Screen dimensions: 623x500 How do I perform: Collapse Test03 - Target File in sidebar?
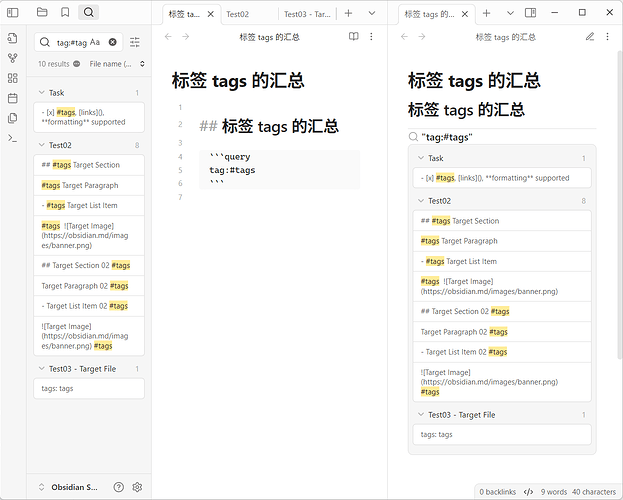[x=41, y=368]
